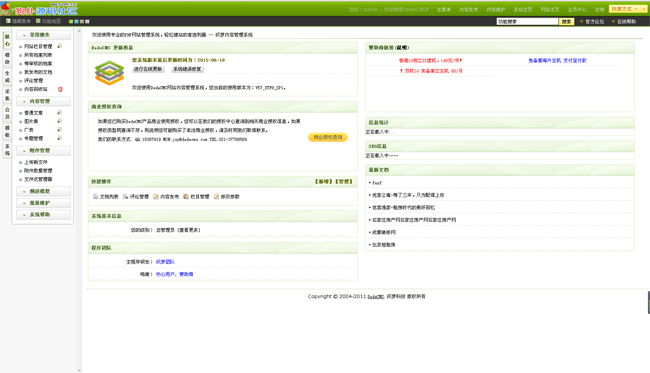Click the [查看更多] link
This screenshot has width=650, height=373.
coord(189,230)
